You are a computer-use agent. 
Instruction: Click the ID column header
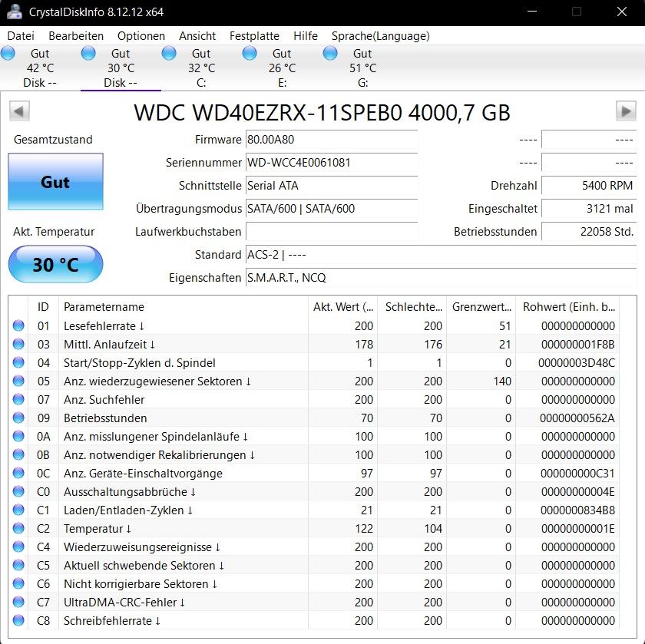(x=43, y=307)
